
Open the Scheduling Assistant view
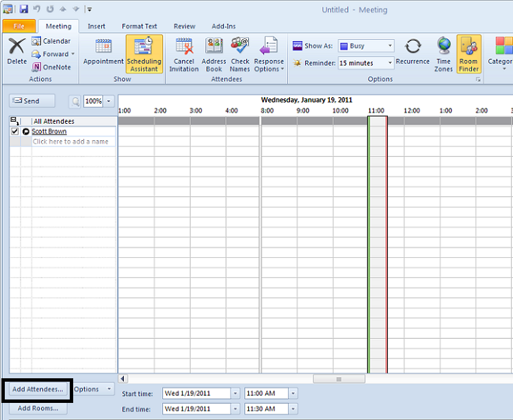click(x=144, y=54)
